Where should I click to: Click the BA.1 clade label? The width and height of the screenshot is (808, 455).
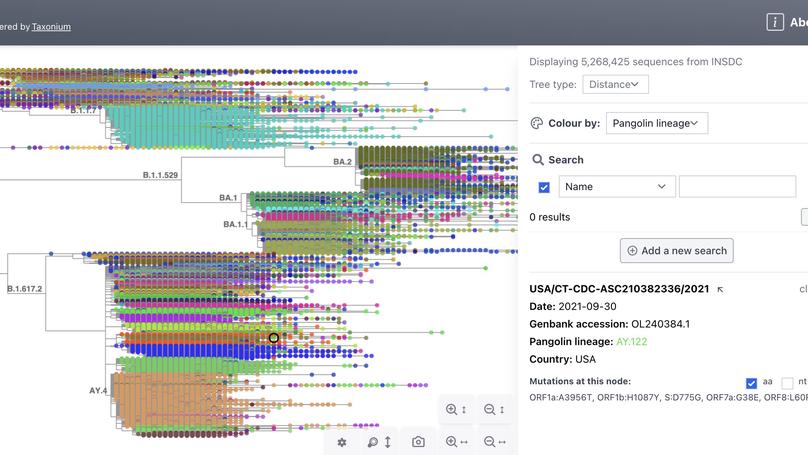(228, 198)
